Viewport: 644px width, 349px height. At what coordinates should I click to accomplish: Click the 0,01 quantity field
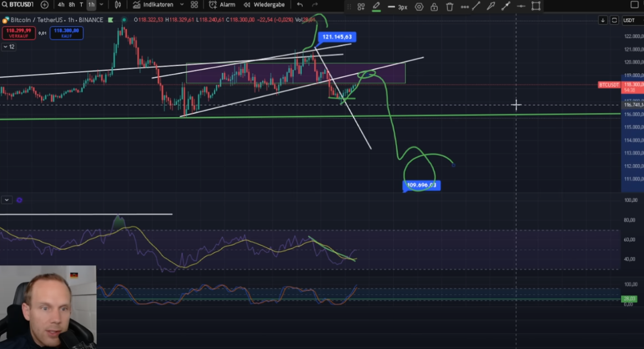point(42,33)
